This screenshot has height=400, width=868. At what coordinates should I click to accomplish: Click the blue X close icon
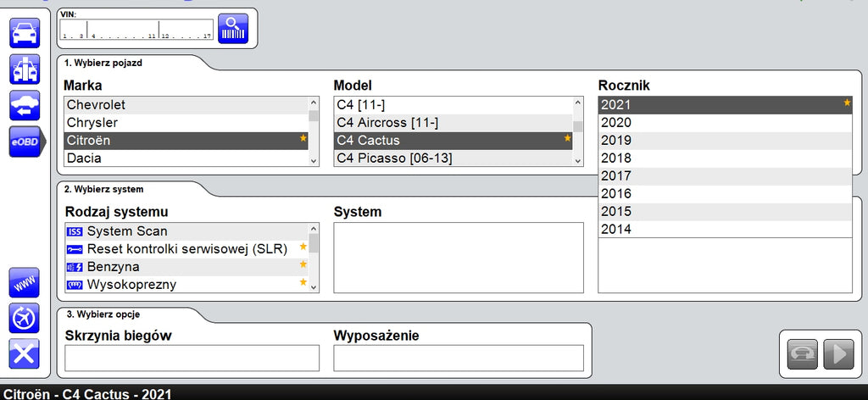tap(25, 353)
